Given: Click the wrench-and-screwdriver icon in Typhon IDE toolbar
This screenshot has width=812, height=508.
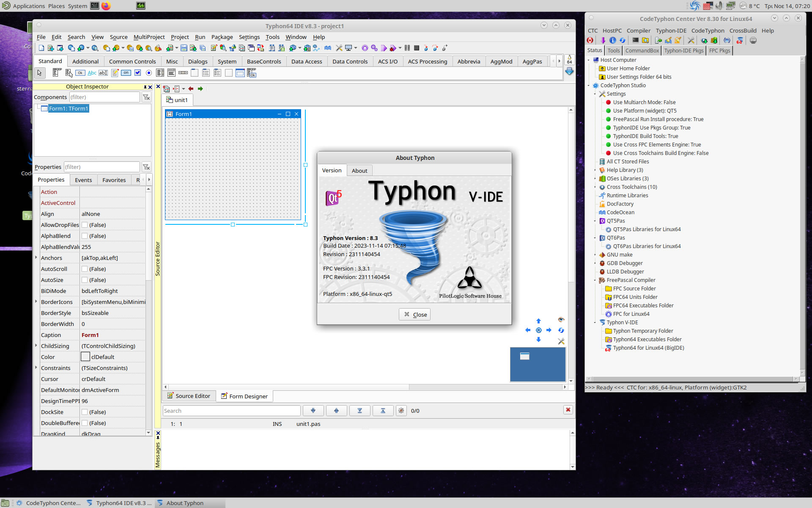Looking at the screenshot, I should coord(339,48).
